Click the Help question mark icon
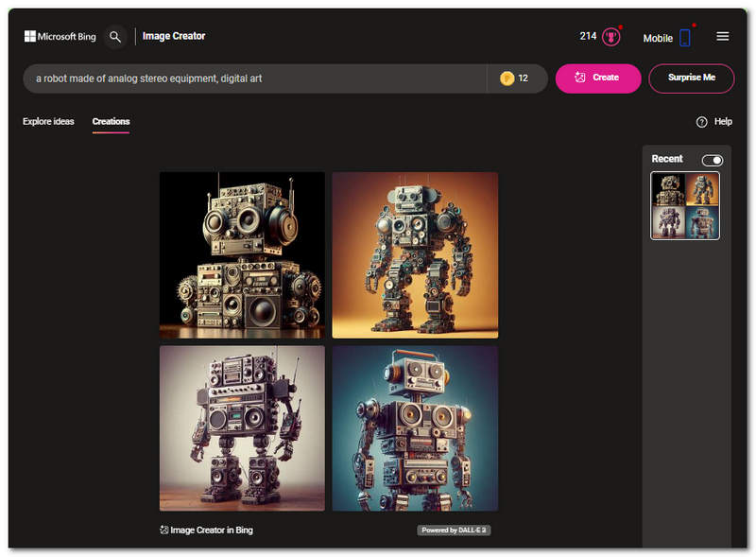The width and height of the screenshot is (756, 557). pyautogui.click(x=701, y=122)
